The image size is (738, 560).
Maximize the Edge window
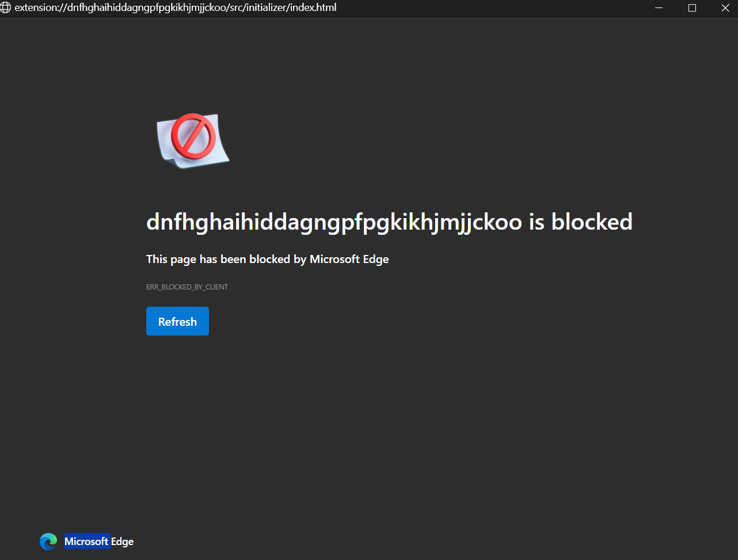pos(692,8)
